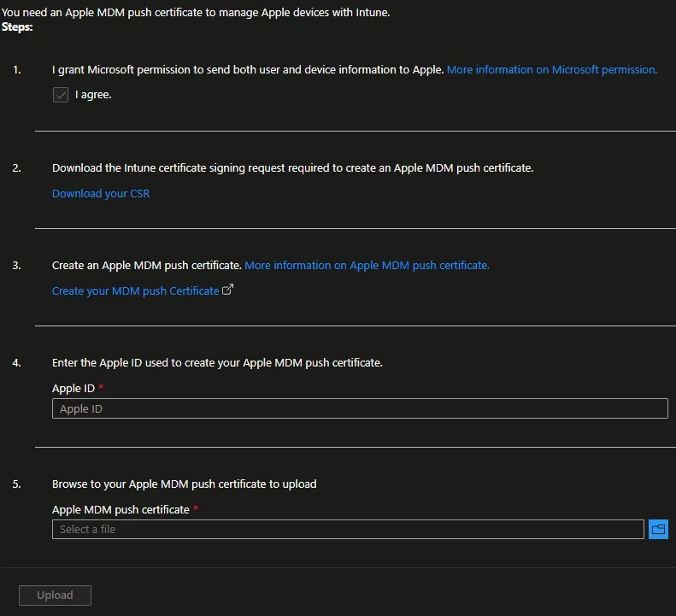Click the Download your CSR link
676x616 pixels.
click(101, 194)
